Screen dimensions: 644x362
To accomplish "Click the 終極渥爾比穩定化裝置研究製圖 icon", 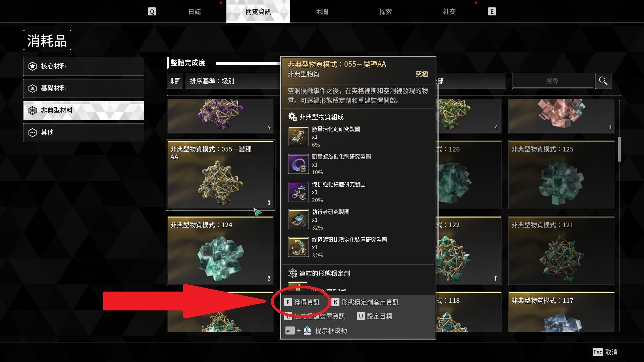I will (x=298, y=247).
